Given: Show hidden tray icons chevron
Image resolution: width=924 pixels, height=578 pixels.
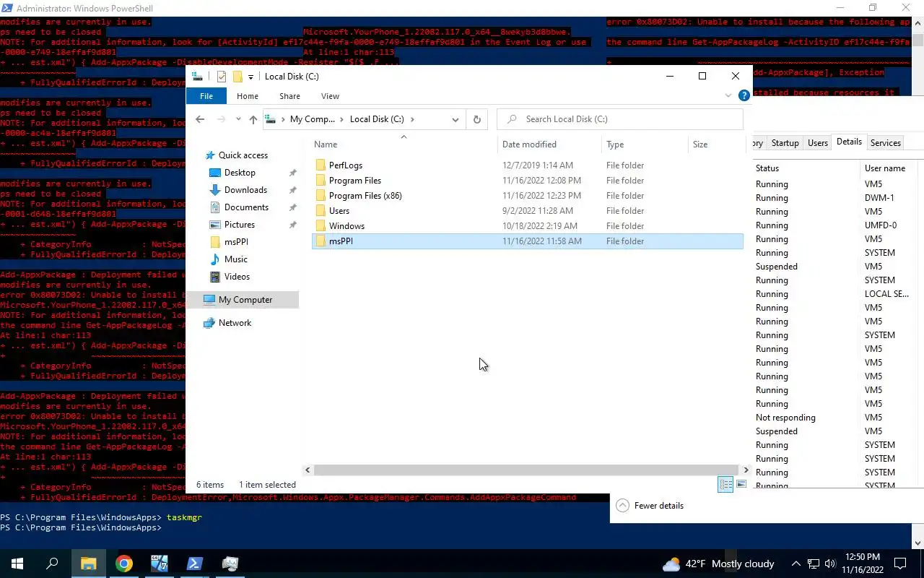Looking at the screenshot, I should coord(796,564).
